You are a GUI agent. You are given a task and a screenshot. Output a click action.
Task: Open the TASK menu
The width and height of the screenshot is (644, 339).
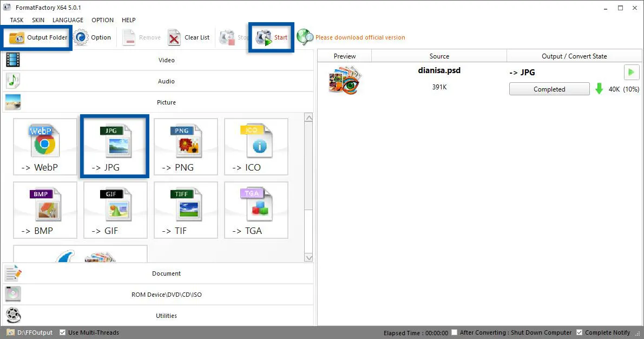coord(16,20)
